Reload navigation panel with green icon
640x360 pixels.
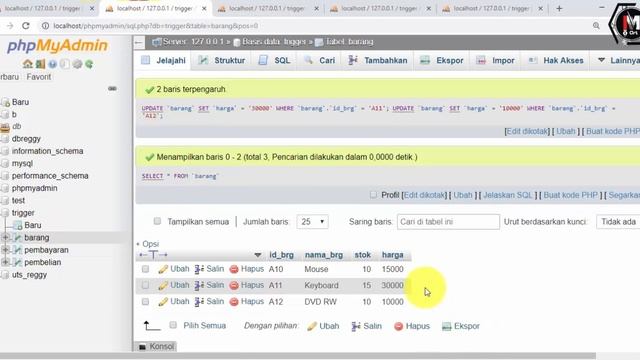click(89, 64)
